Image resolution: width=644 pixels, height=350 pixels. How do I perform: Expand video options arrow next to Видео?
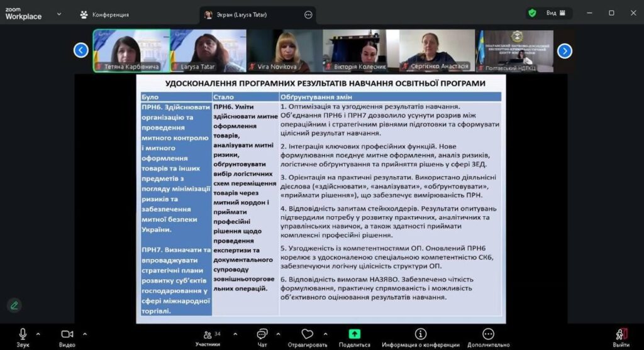[85, 334]
